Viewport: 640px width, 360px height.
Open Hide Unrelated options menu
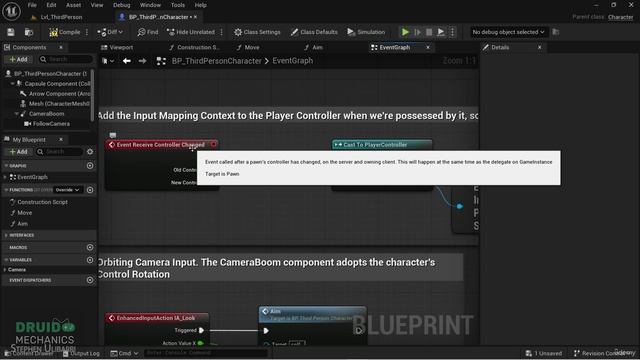pyautogui.click(x=222, y=32)
